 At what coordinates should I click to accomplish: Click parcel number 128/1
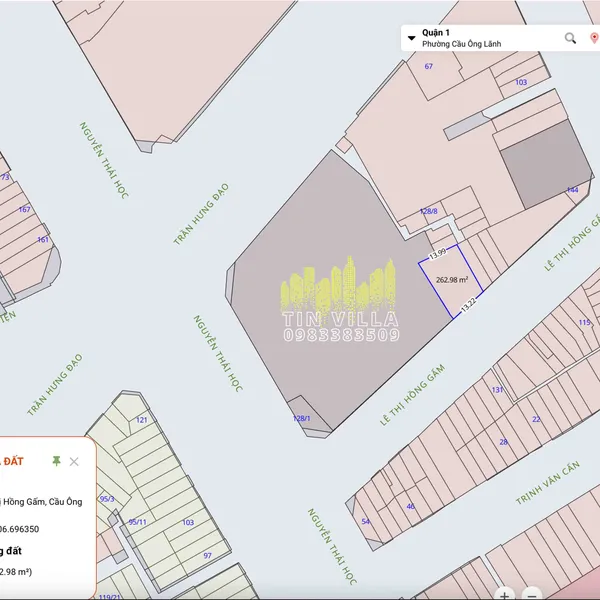[x=301, y=419]
